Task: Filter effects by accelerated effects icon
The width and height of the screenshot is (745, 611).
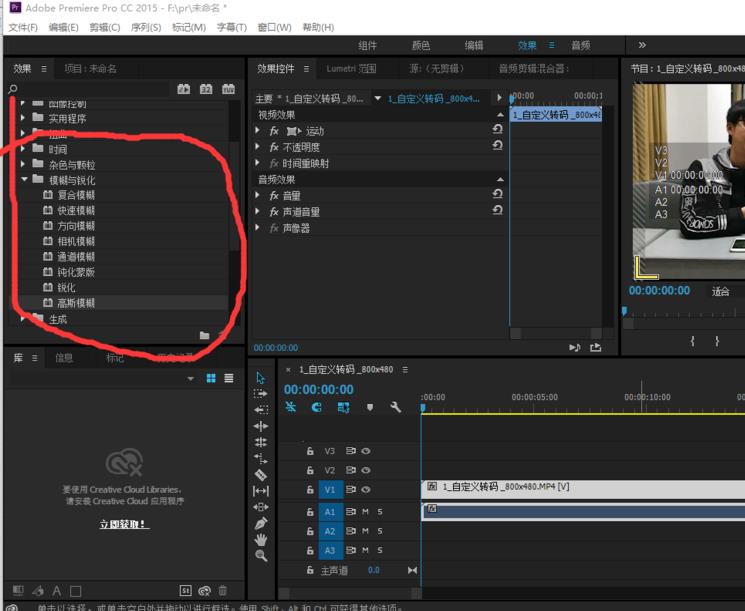Action: coord(183,89)
